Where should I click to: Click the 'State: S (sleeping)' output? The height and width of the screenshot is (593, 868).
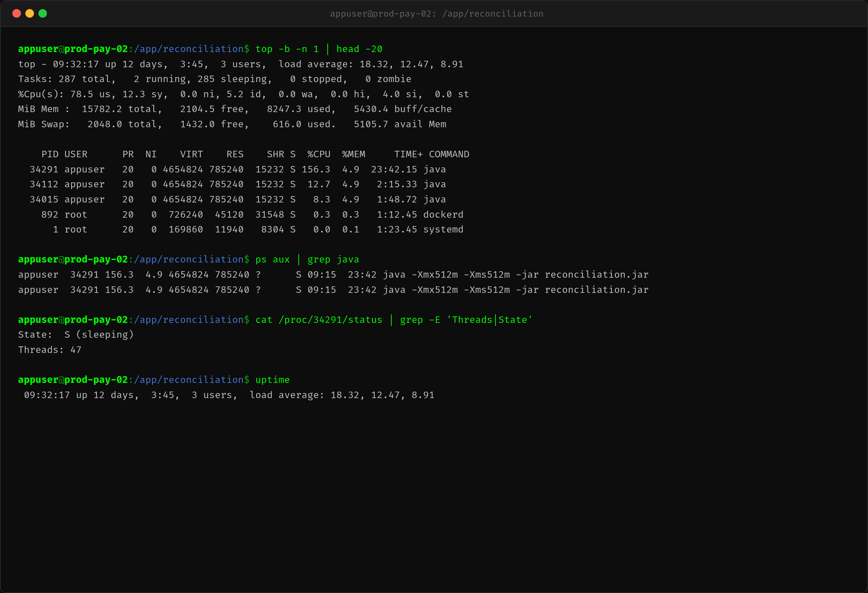pos(76,334)
